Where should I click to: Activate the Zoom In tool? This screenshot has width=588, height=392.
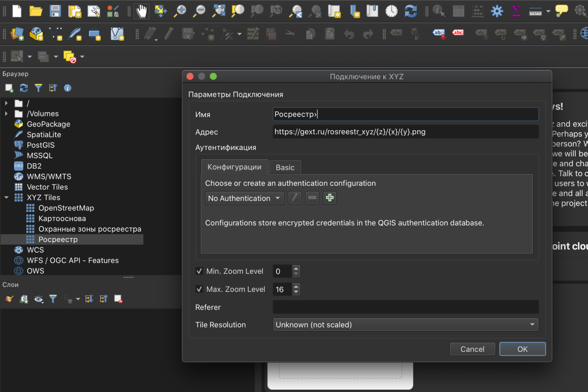coord(180,11)
